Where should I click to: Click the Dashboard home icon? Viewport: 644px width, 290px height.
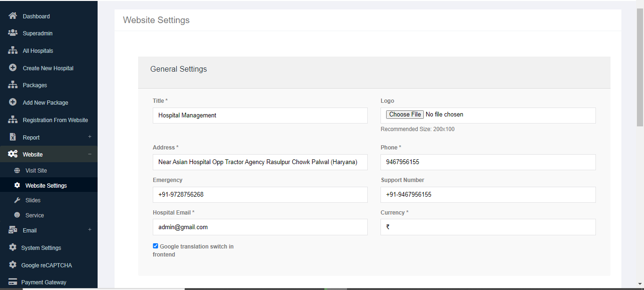(x=13, y=16)
